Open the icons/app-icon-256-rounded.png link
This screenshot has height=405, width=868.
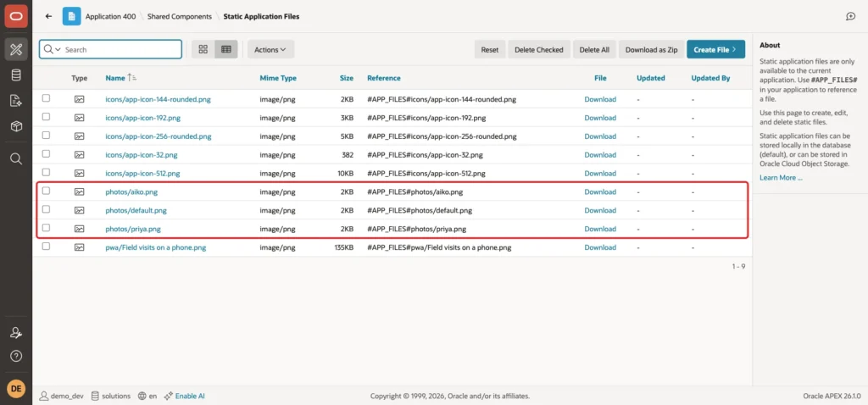tap(159, 136)
